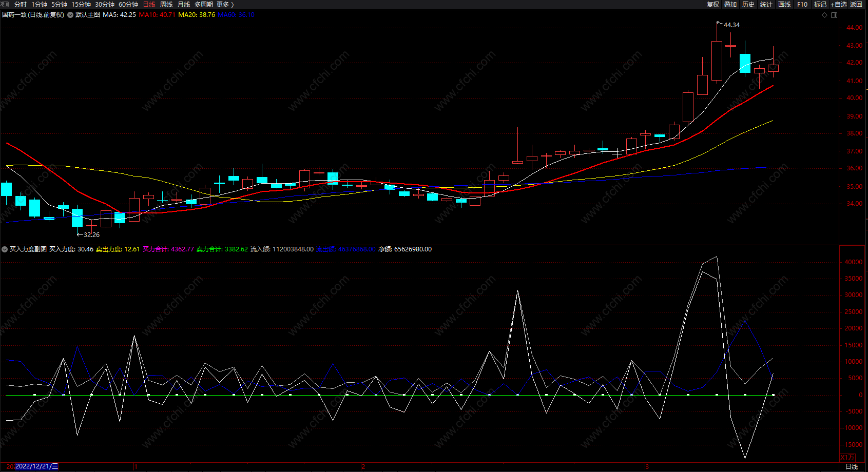Click the 40000 sub-chart axis label
This screenshot has height=472, width=868.
tap(854, 262)
